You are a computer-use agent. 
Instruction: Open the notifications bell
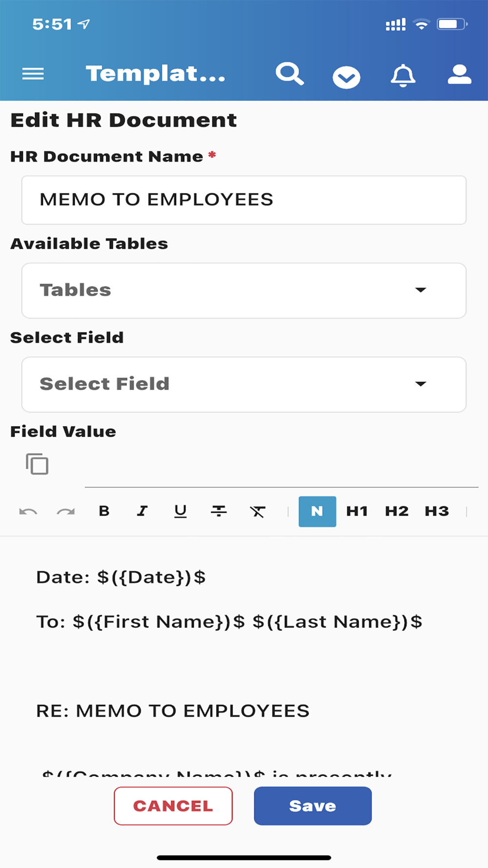click(403, 75)
